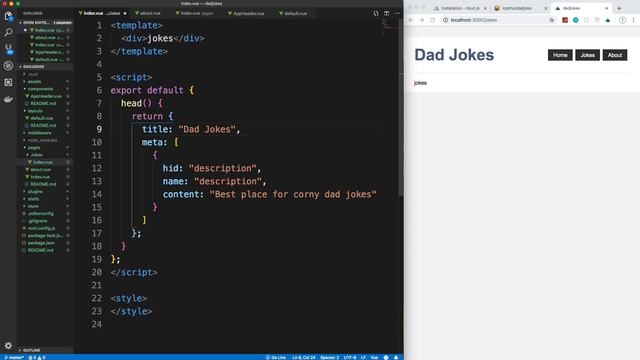Click the red extension icon in Chrome toolbar
Viewport: 640px width, 360px height.
565,20
